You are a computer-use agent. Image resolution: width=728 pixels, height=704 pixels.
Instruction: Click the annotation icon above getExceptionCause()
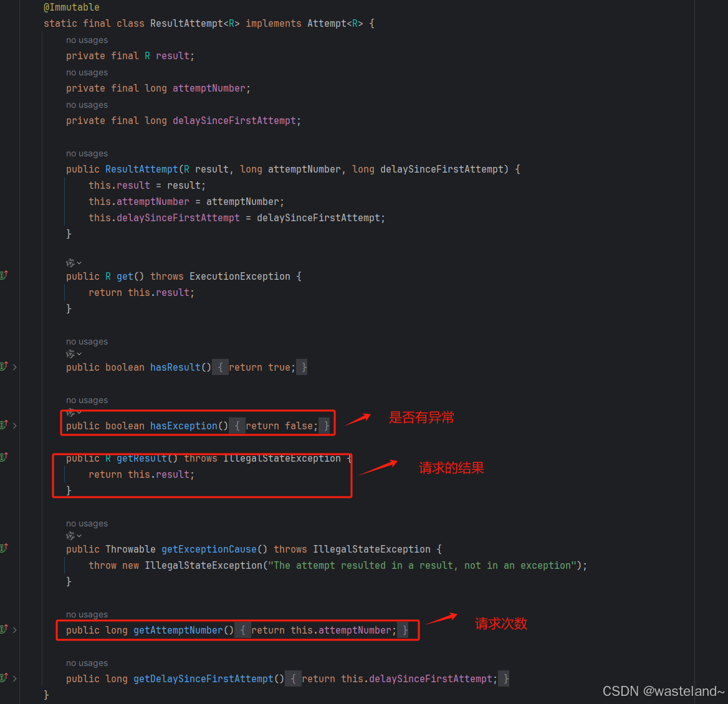(71, 535)
